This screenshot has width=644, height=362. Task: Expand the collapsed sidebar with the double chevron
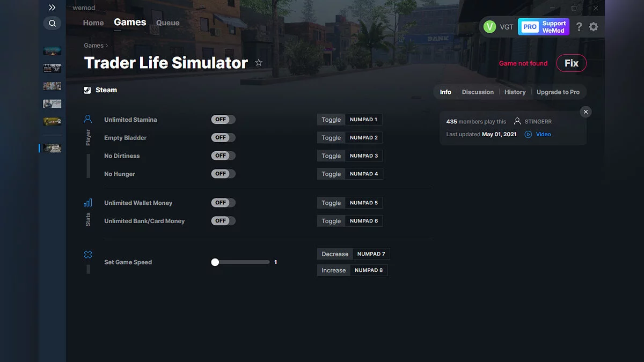[x=52, y=8]
